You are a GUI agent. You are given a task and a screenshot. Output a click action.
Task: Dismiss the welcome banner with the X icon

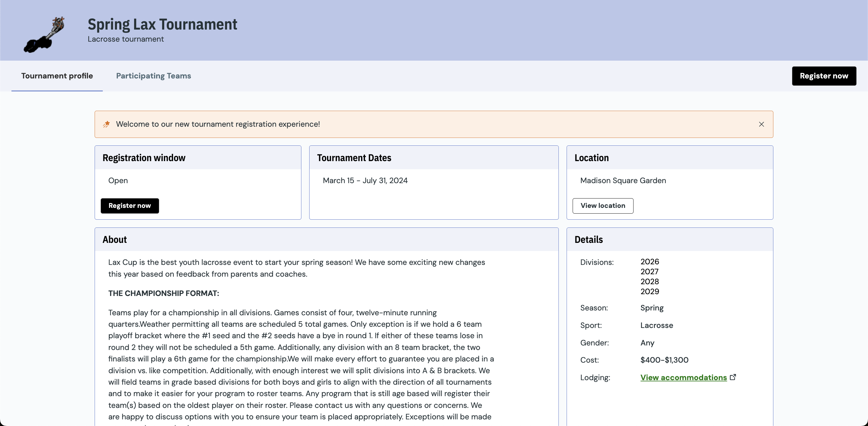tap(761, 124)
